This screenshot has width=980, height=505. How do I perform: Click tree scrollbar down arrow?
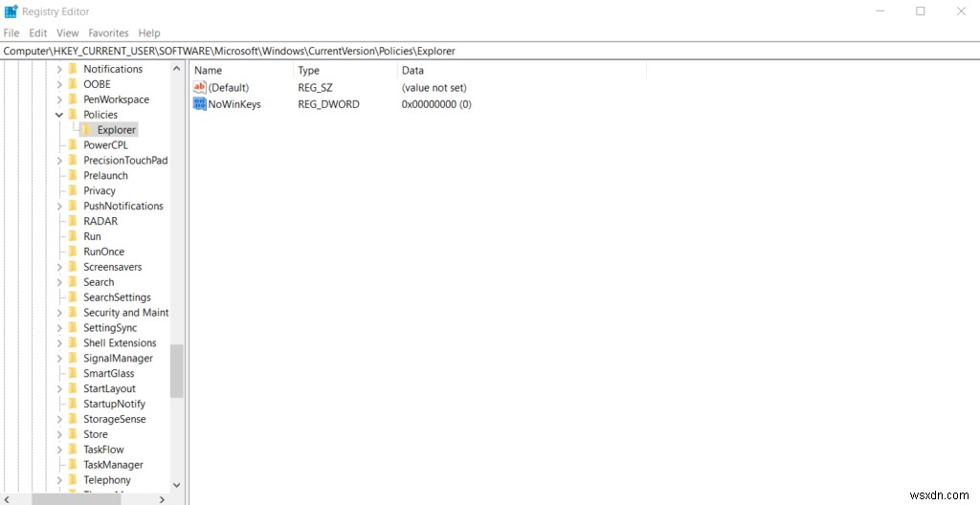click(176, 485)
